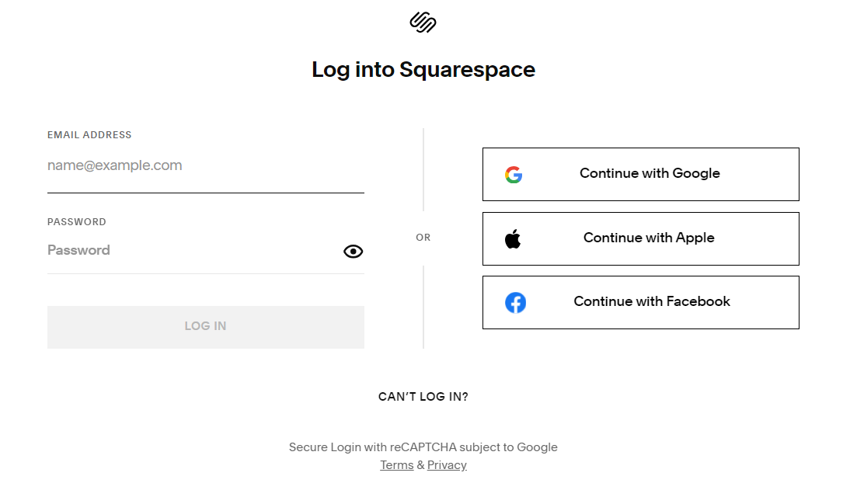Click the Squarespace logo at top
The width and height of the screenshot is (850, 504).
pyautogui.click(x=423, y=23)
